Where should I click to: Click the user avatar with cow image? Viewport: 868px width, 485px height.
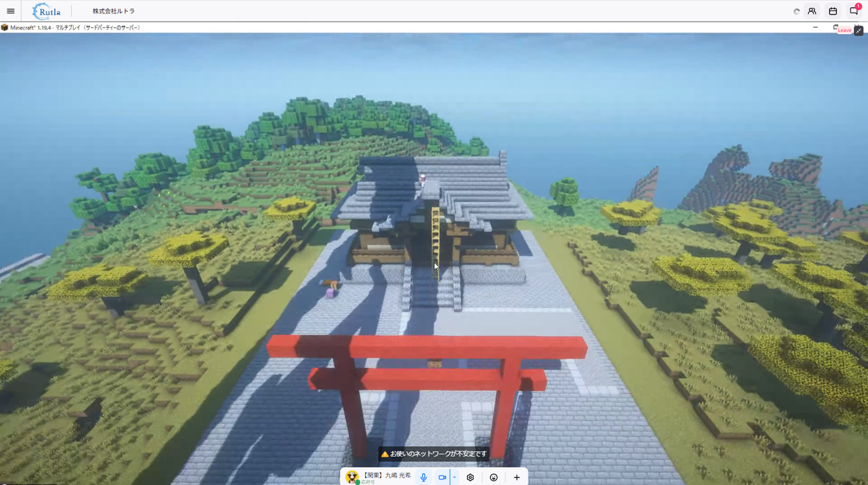[352, 477]
